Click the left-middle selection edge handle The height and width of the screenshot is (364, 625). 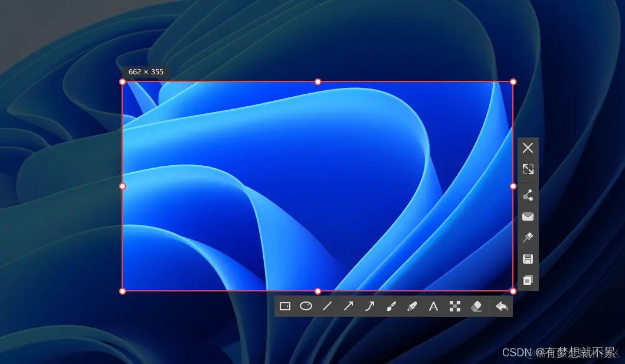tap(122, 186)
